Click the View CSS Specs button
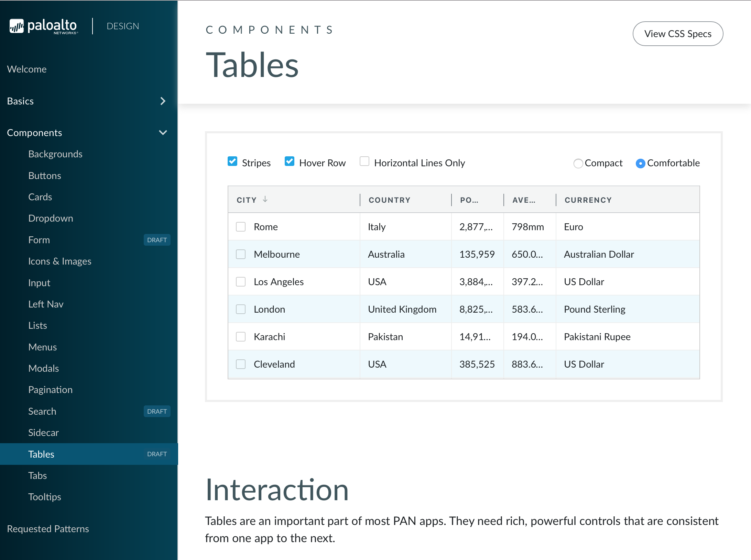The height and width of the screenshot is (560, 751). click(677, 34)
